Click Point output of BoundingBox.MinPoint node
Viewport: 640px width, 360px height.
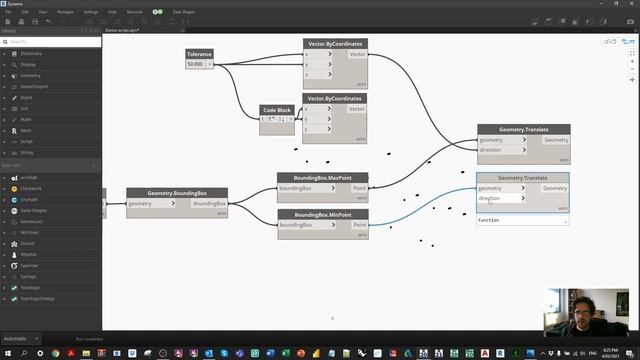(x=360, y=225)
